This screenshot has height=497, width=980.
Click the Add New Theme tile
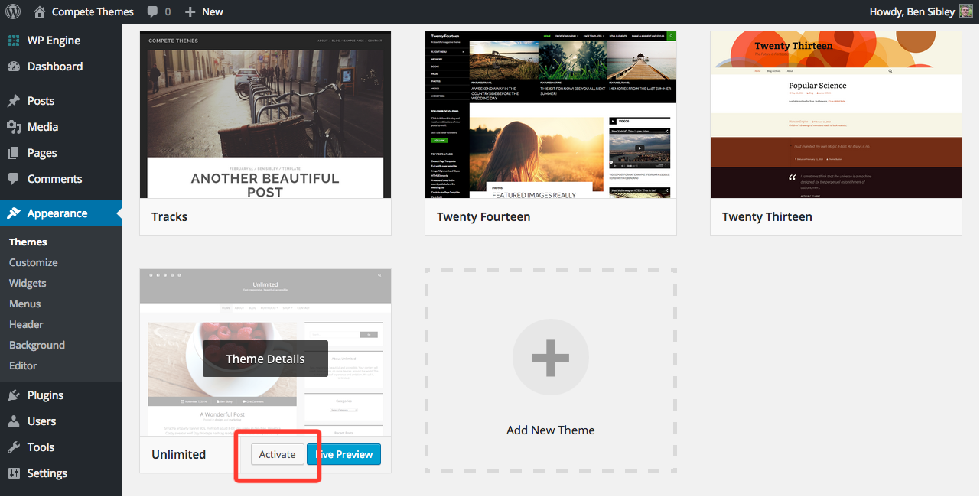[550, 371]
